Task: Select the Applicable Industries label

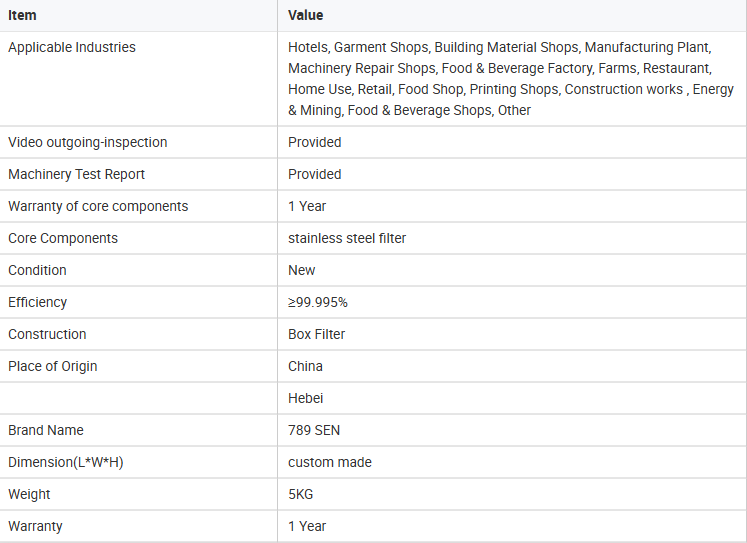Action: click(71, 47)
